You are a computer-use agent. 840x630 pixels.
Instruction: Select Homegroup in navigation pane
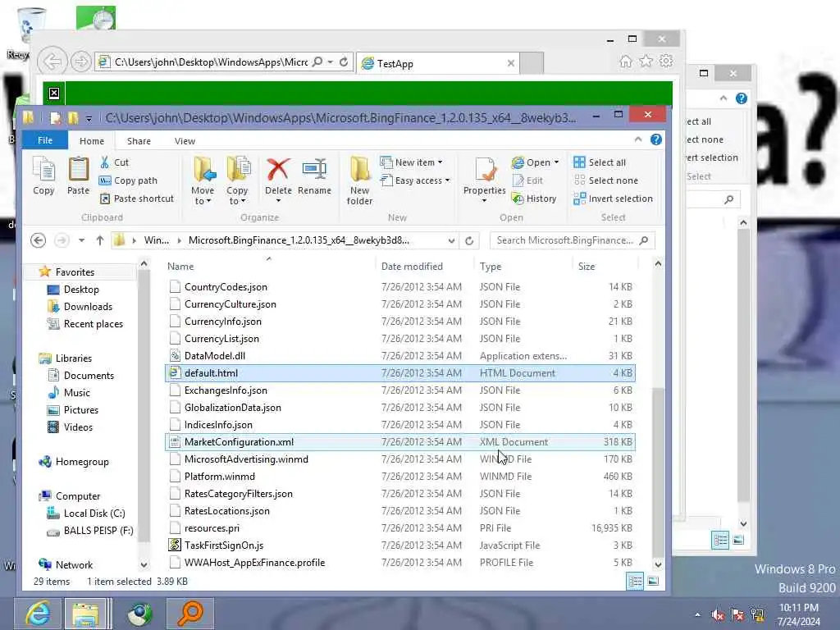(82, 462)
